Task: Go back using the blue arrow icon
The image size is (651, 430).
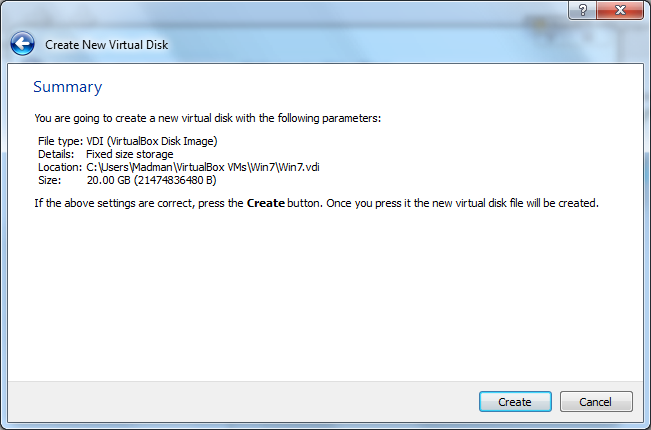Action: pyautogui.click(x=22, y=44)
